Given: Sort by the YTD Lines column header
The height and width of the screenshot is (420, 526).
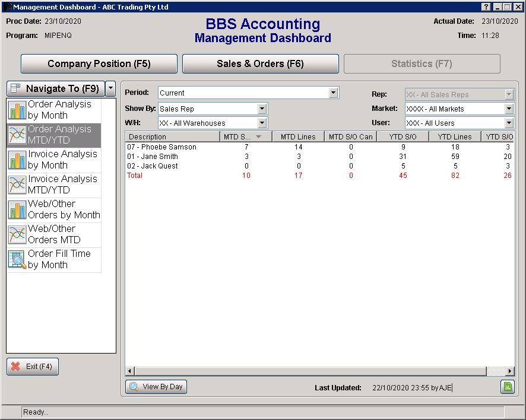Looking at the screenshot, I should point(454,137).
